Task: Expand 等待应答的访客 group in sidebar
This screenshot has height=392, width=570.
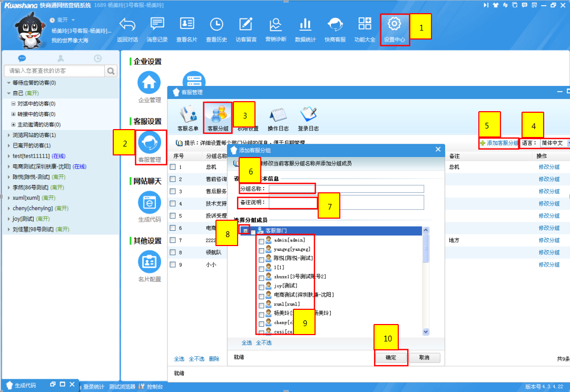Action: pos(8,83)
